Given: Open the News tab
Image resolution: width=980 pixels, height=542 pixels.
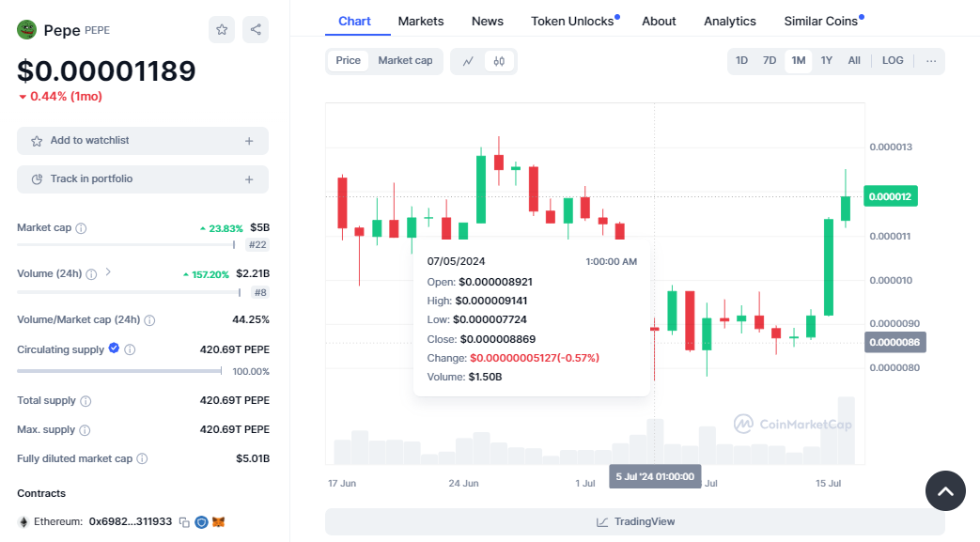Looking at the screenshot, I should (488, 22).
